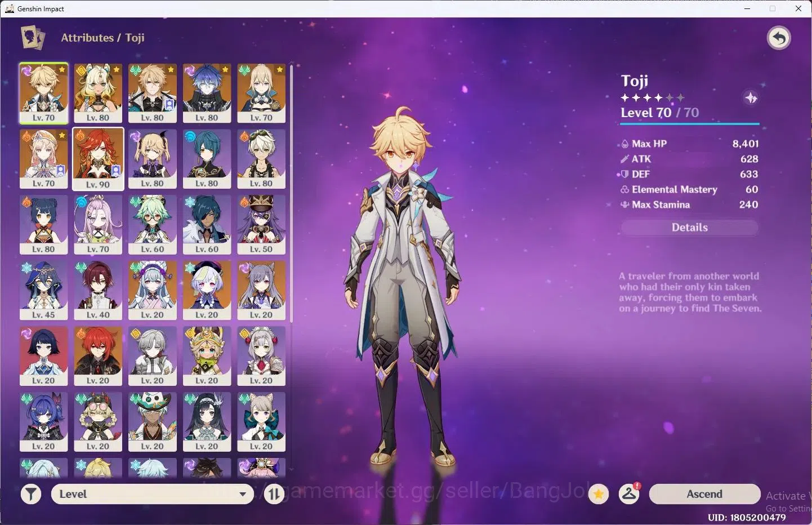Select the Kaeya card with eyepatch Lv. 60
This screenshot has height=525, width=812.
coord(207,225)
